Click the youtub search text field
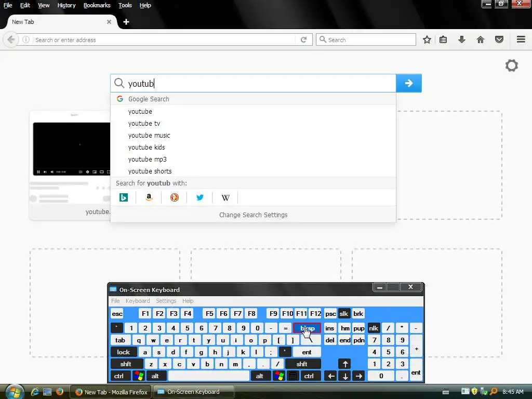 click(x=253, y=83)
